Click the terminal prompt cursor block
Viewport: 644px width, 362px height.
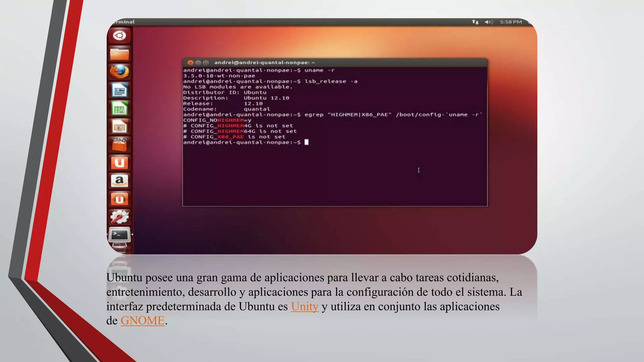click(x=307, y=142)
